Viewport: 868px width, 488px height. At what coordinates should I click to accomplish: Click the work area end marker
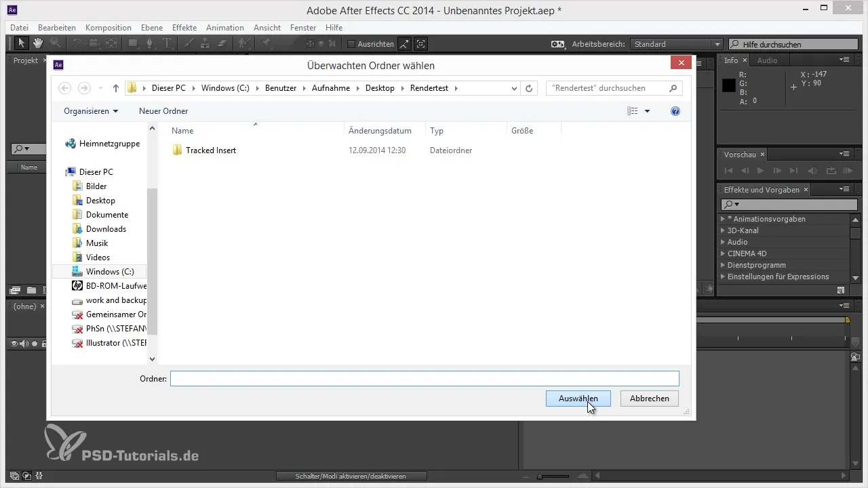coord(847,319)
